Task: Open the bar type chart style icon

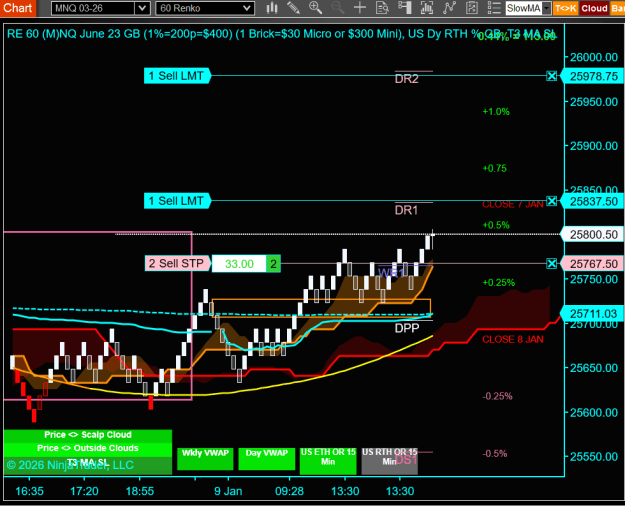Action: click(272, 8)
